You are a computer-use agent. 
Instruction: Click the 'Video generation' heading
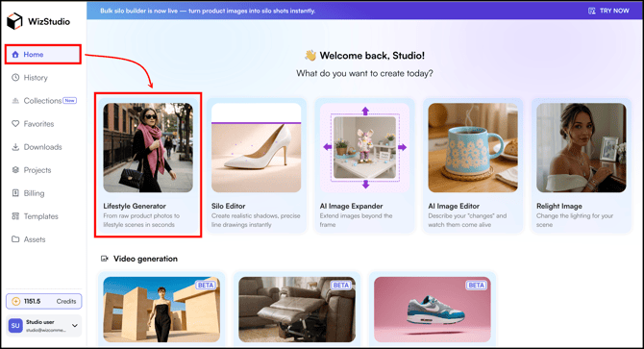tap(145, 259)
